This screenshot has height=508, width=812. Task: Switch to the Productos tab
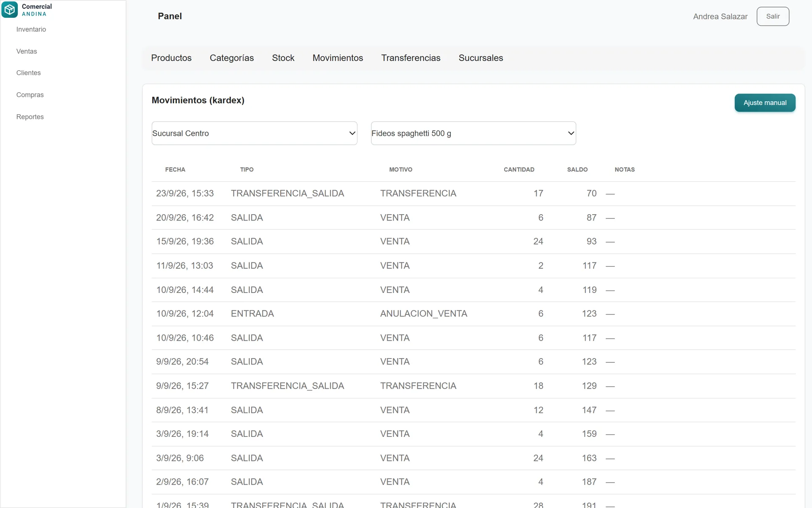pos(171,58)
